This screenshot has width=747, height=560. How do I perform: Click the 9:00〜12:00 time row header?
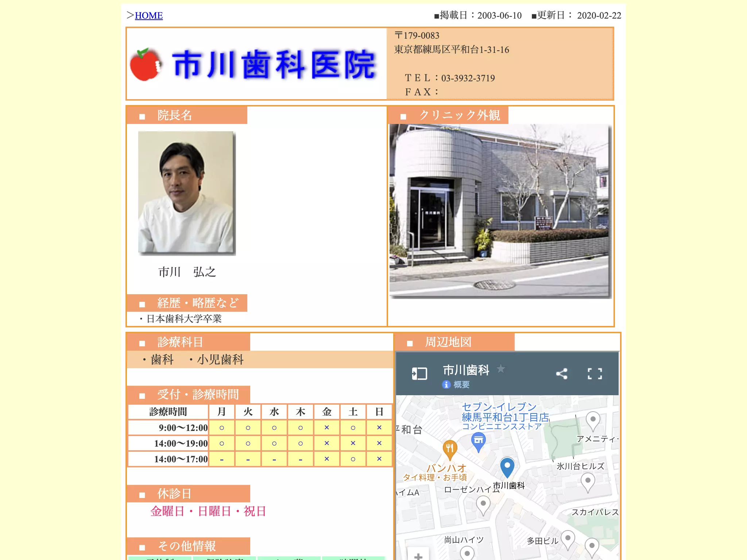[x=168, y=428]
